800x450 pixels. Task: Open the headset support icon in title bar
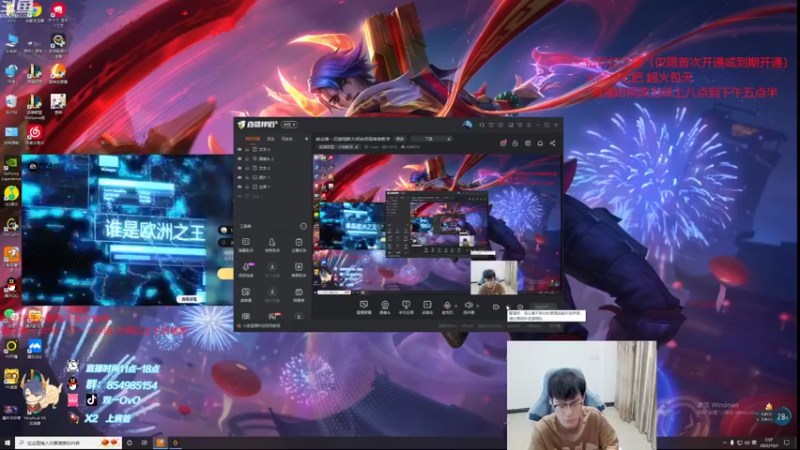pos(482,124)
